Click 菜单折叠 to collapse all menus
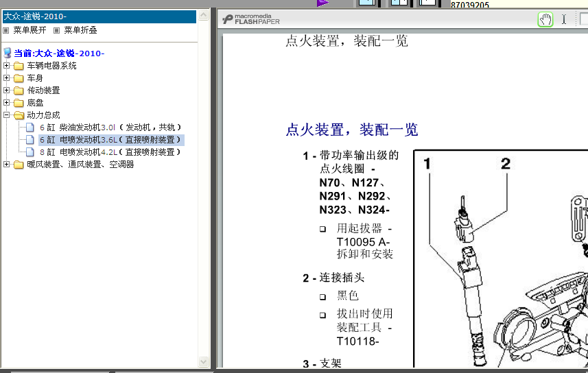This screenshot has height=373, width=588. (80, 30)
